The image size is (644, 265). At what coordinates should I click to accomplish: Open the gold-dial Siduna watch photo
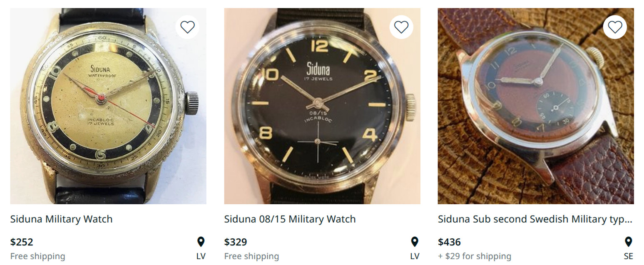pyautogui.click(x=108, y=106)
